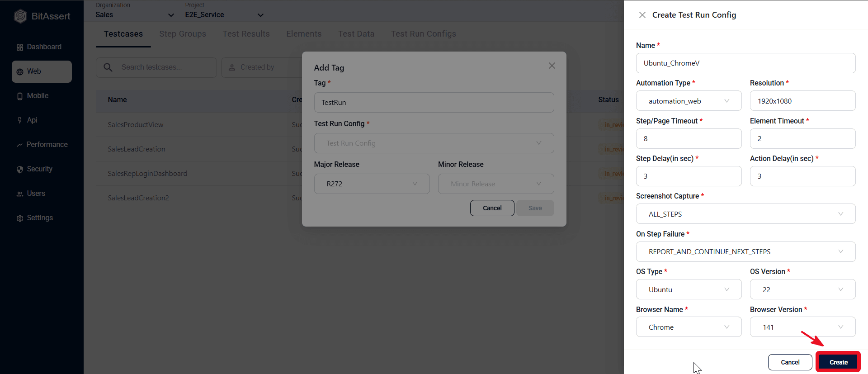The image size is (868, 374).
Task: Open the Test Run Config dropdown
Action: click(434, 143)
